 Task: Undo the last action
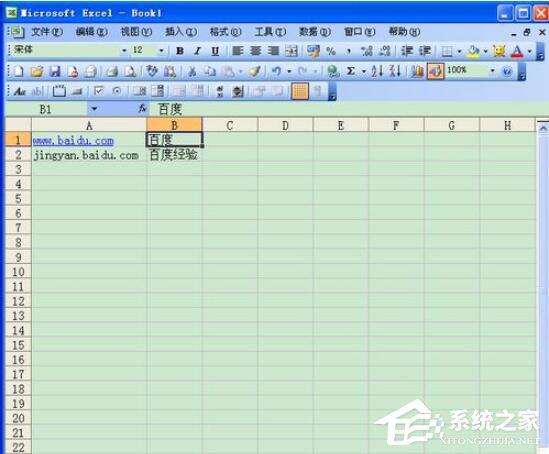tap(276, 71)
